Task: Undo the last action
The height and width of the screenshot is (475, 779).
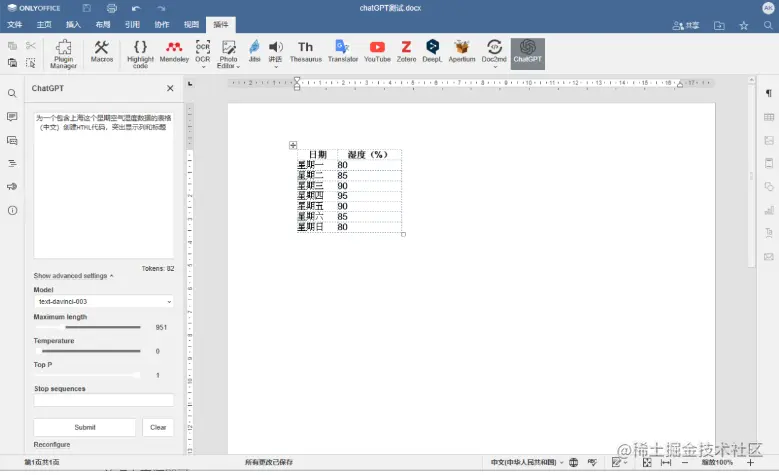Action: tap(136, 8)
